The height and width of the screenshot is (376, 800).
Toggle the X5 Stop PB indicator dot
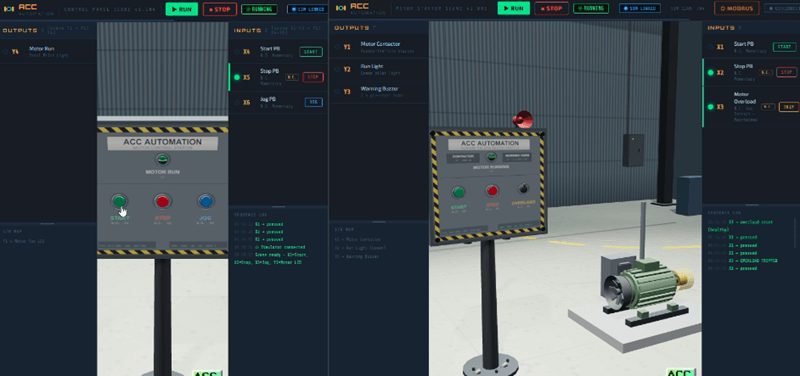pyautogui.click(x=237, y=77)
